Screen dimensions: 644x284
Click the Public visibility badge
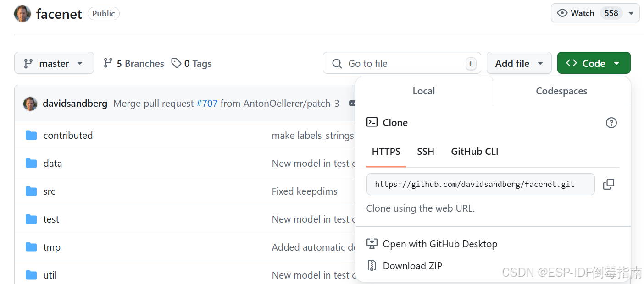point(104,14)
